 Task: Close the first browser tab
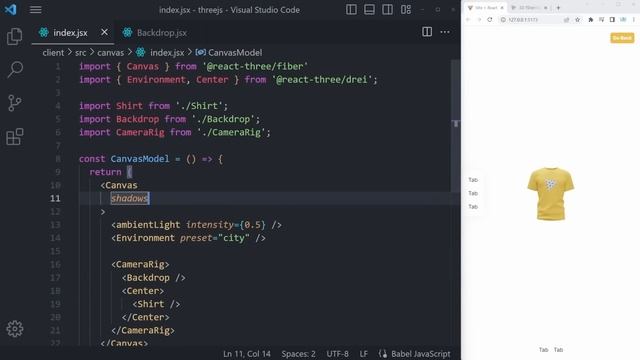coord(502,8)
